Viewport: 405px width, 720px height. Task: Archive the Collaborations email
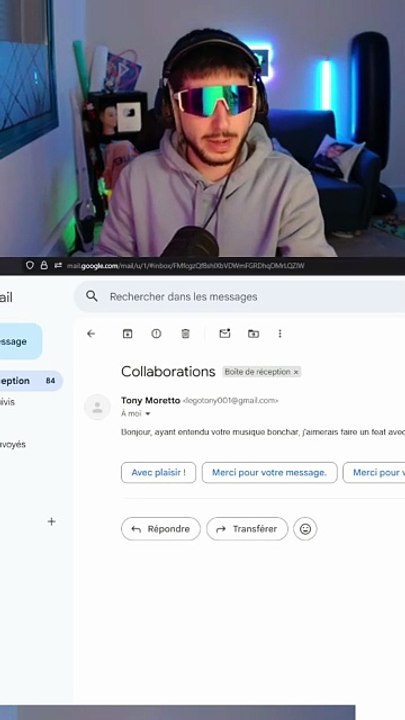(128, 334)
